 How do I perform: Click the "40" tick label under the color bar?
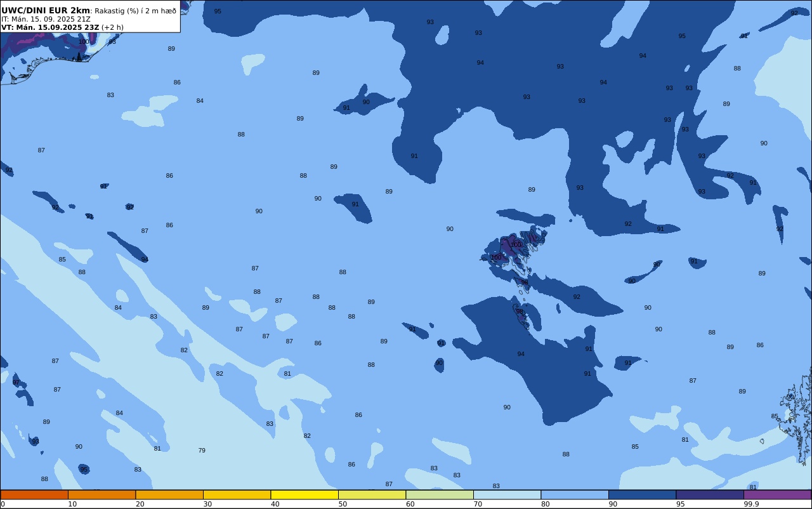(x=275, y=504)
